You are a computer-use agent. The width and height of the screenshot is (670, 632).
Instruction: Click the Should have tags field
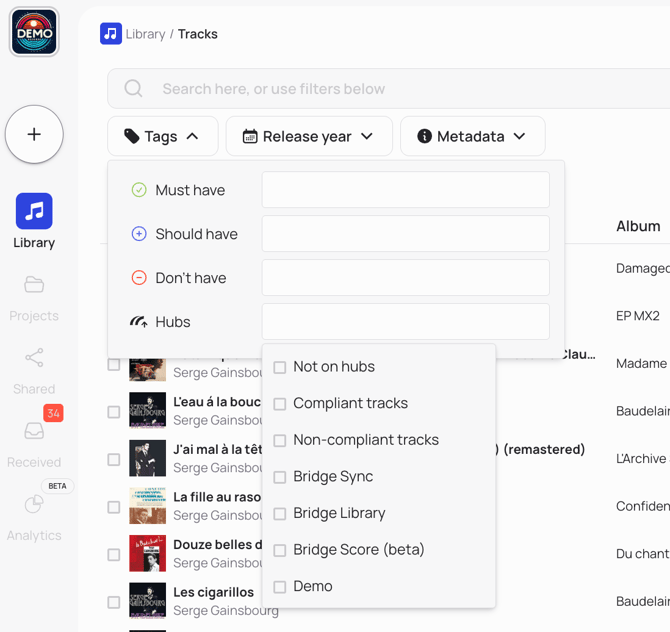(406, 234)
